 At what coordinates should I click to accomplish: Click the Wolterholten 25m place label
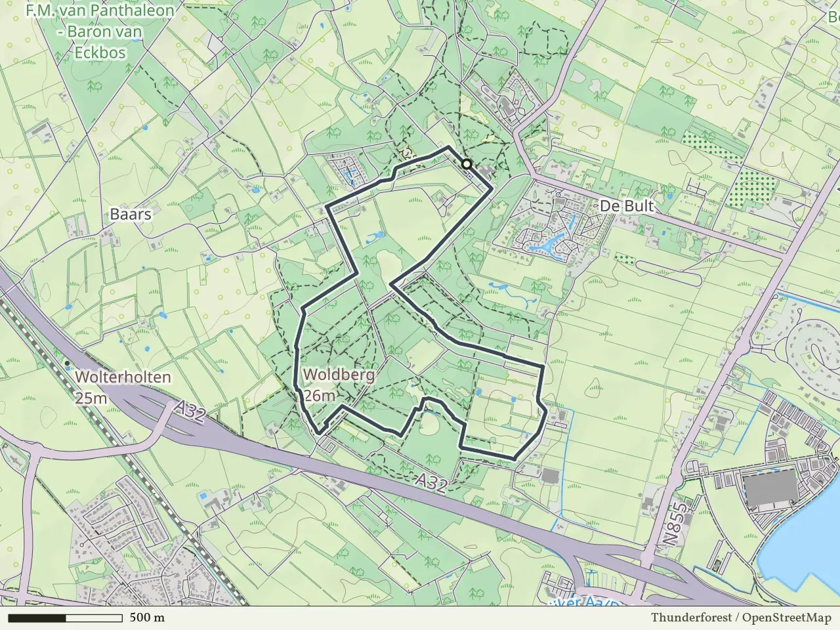[123, 387]
